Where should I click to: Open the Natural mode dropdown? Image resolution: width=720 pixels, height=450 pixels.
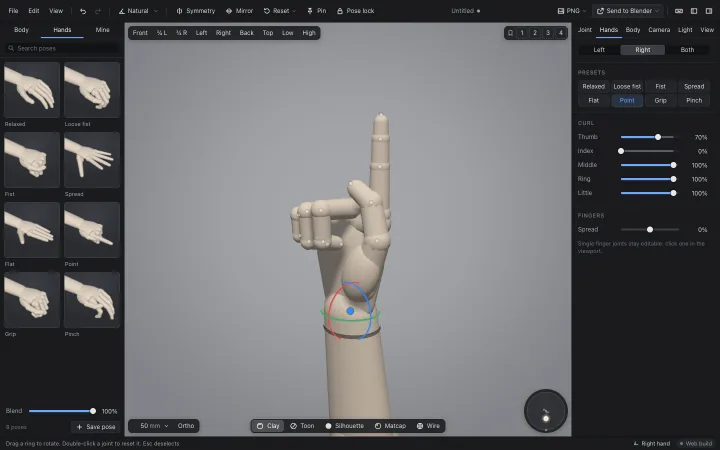[x=138, y=11]
